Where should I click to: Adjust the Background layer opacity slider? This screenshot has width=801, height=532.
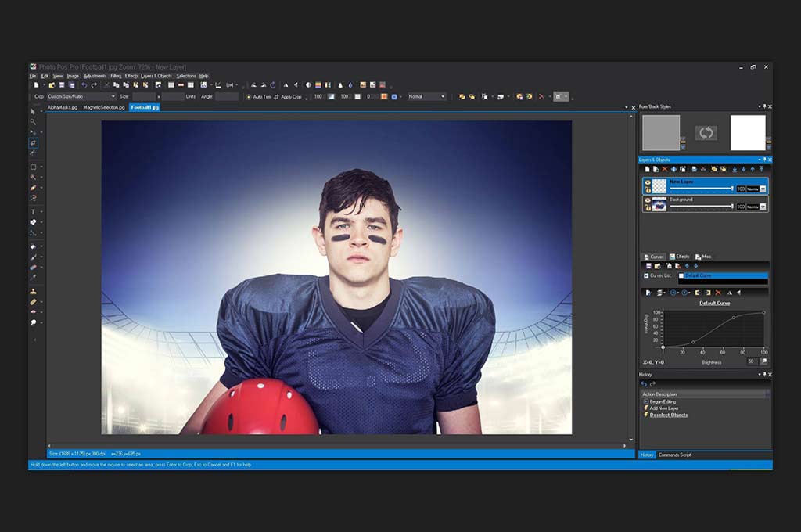tap(702, 207)
